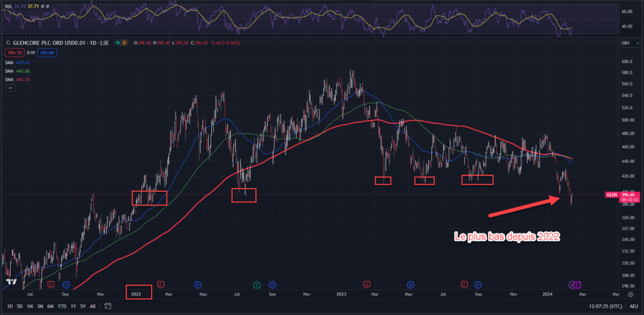Click the 345.00 price scale label
The image size is (644, 315).
(627, 240)
